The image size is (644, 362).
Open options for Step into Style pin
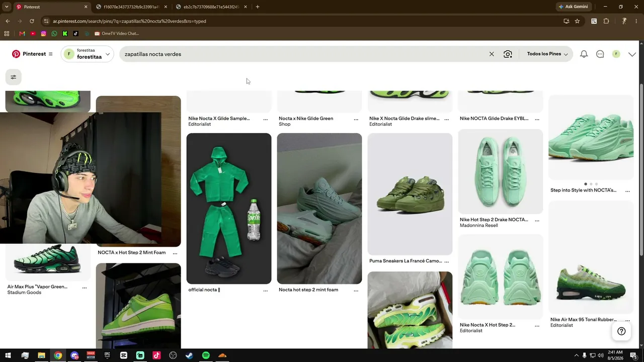tap(627, 191)
